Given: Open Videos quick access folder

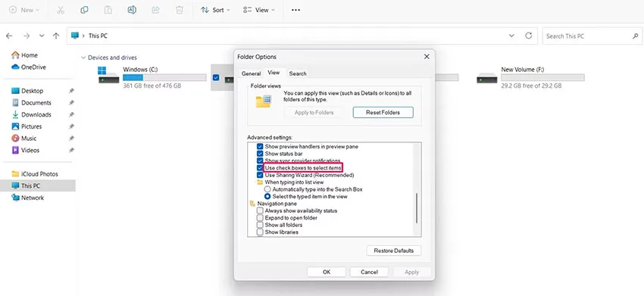Looking at the screenshot, I should click(x=26, y=150).
